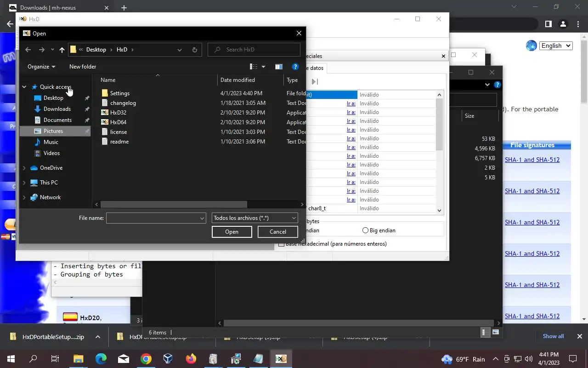This screenshot has height=368, width=588.
Task: Select the readme text file
Action: (x=119, y=142)
